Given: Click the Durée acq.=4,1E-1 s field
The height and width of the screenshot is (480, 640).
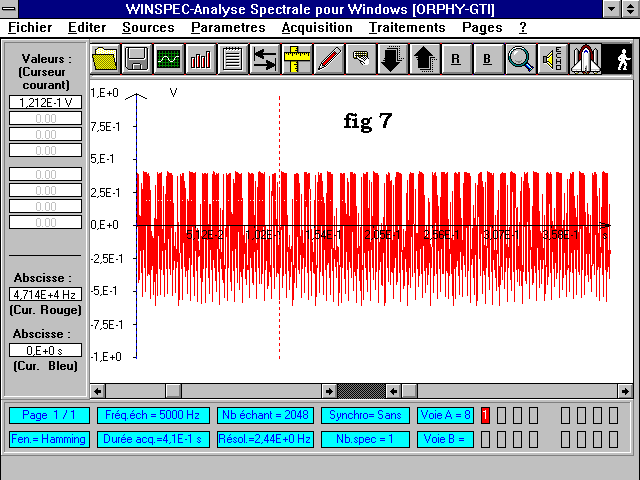Looking at the screenshot, I should 153,440.
